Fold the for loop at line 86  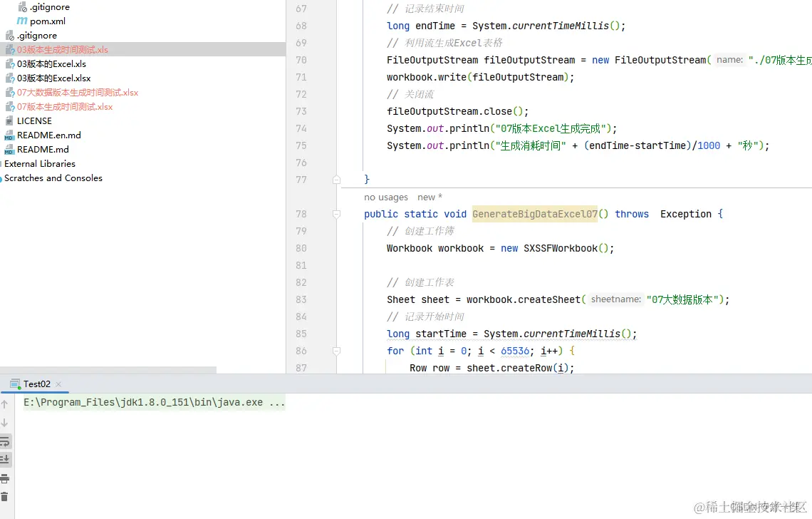(337, 351)
